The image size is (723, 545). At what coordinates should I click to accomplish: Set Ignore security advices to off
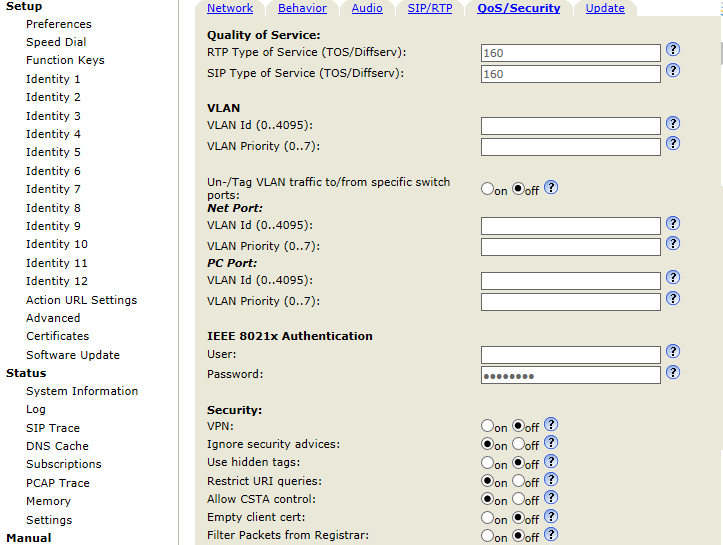pos(518,444)
